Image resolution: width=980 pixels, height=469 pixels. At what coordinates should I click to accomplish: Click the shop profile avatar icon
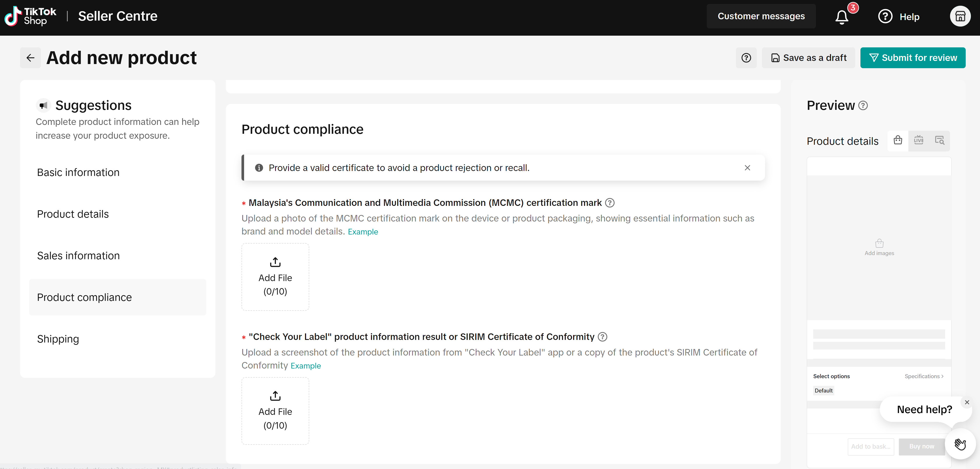tap(960, 16)
